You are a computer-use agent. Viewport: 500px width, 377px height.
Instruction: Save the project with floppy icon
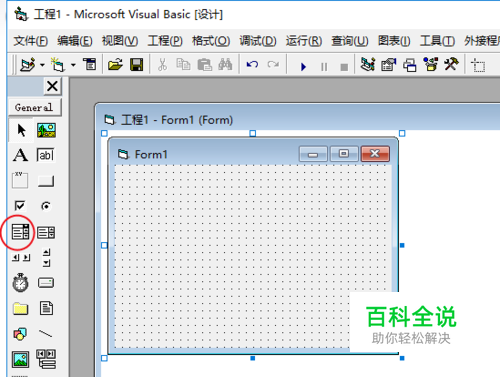click(136, 64)
